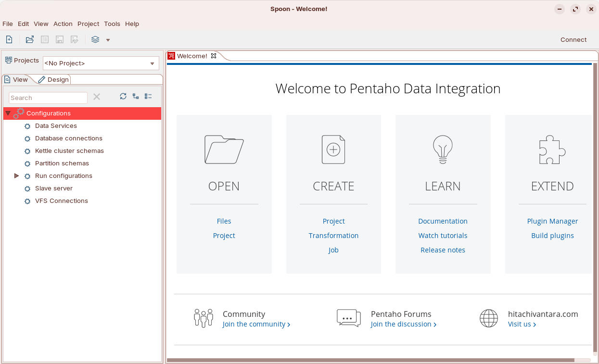Click the collapse-all tree icon
Screen dimensions: 599x364
click(x=148, y=96)
